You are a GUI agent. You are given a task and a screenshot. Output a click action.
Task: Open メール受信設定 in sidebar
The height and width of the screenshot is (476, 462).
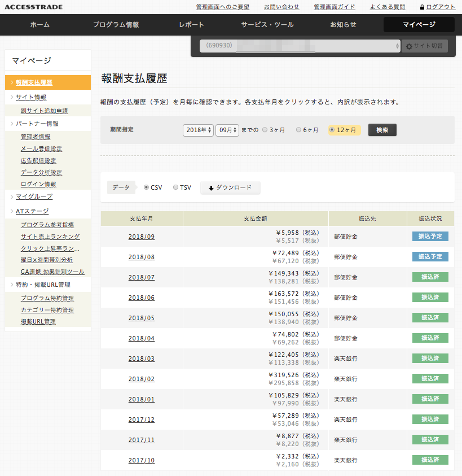41,149
